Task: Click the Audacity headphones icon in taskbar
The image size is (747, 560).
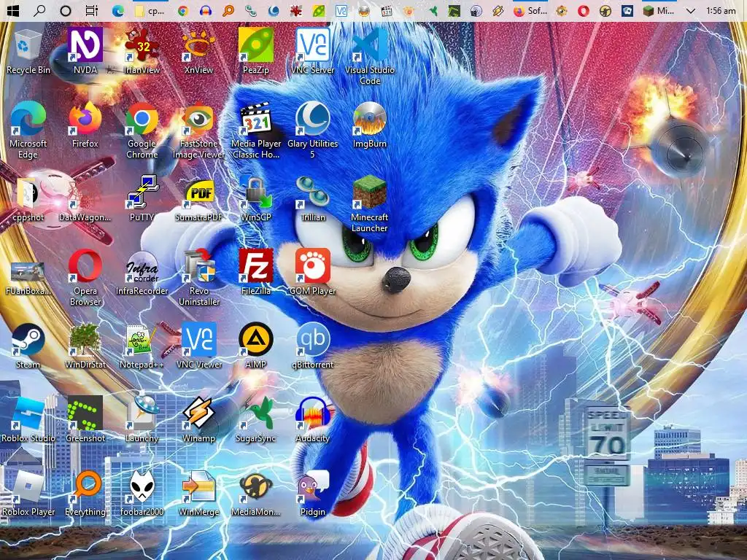Action: pos(205,10)
